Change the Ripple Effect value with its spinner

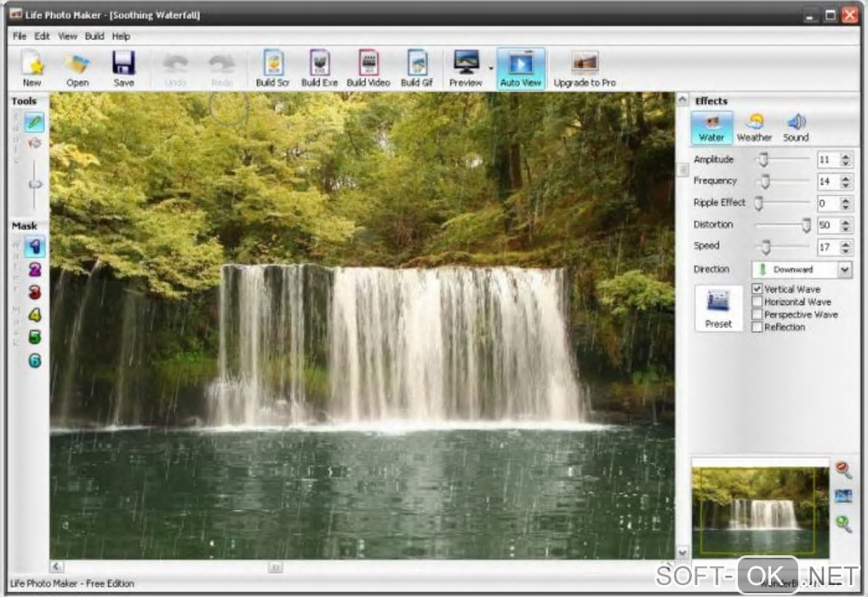[x=845, y=204]
